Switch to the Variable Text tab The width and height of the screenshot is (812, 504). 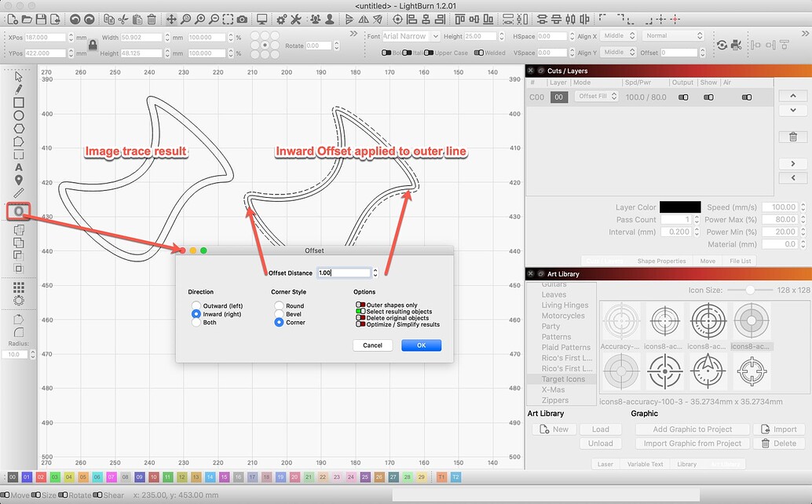[645, 464]
